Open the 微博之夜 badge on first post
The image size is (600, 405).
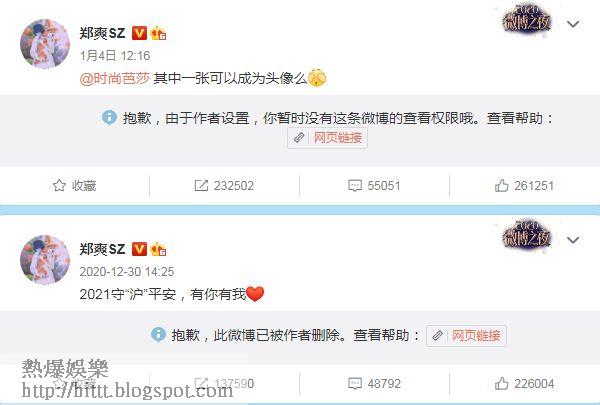click(x=527, y=20)
